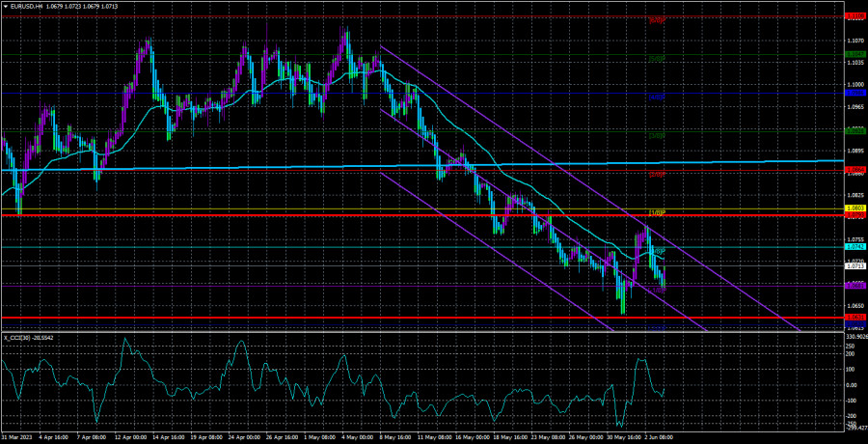Screen dimensions: 868x444
Task: Click the 1.0650 price scale value
Action: point(856,306)
